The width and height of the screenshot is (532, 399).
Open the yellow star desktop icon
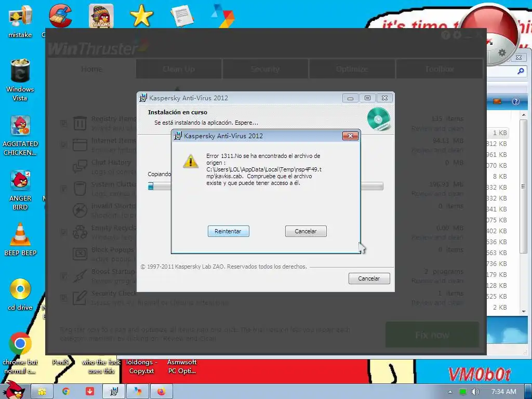(141, 16)
